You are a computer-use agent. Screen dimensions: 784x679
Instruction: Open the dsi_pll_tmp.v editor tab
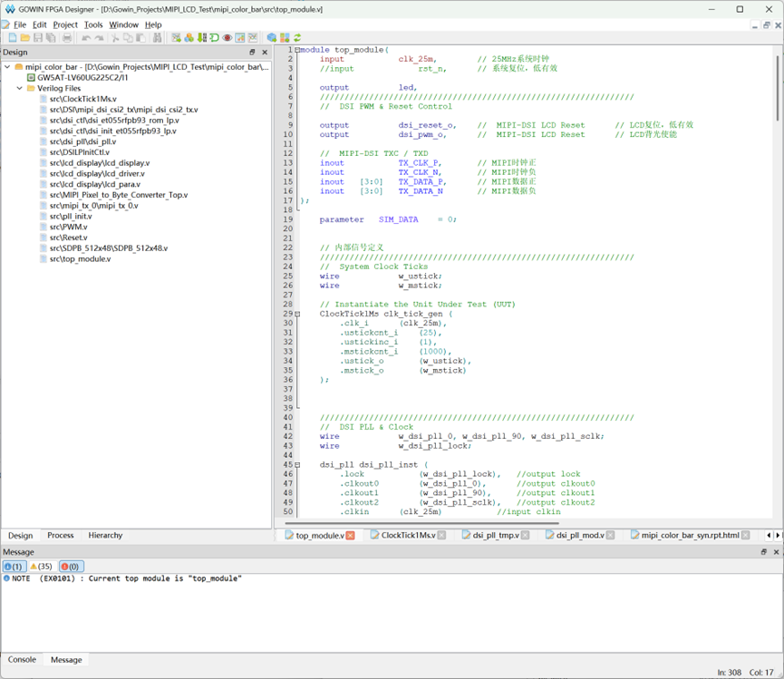(496, 535)
